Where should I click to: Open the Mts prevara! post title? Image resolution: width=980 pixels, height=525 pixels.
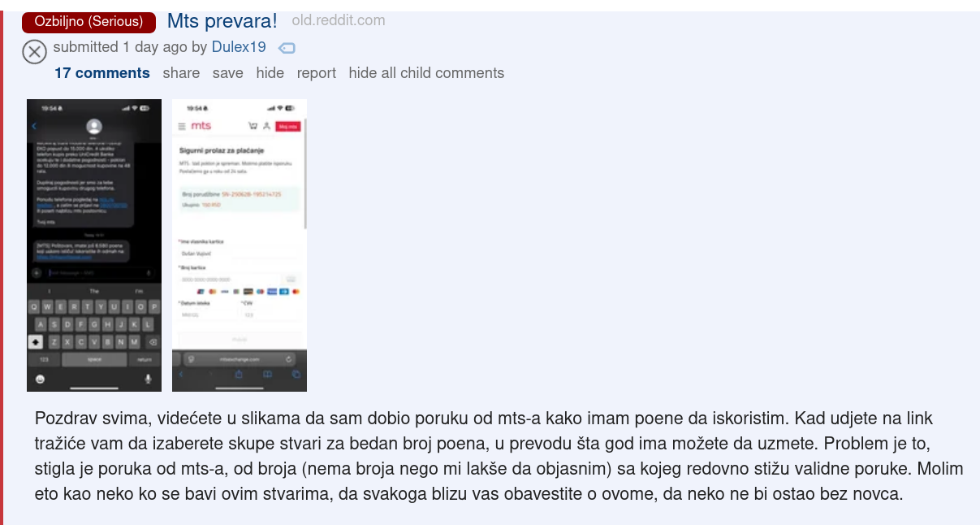click(222, 21)
